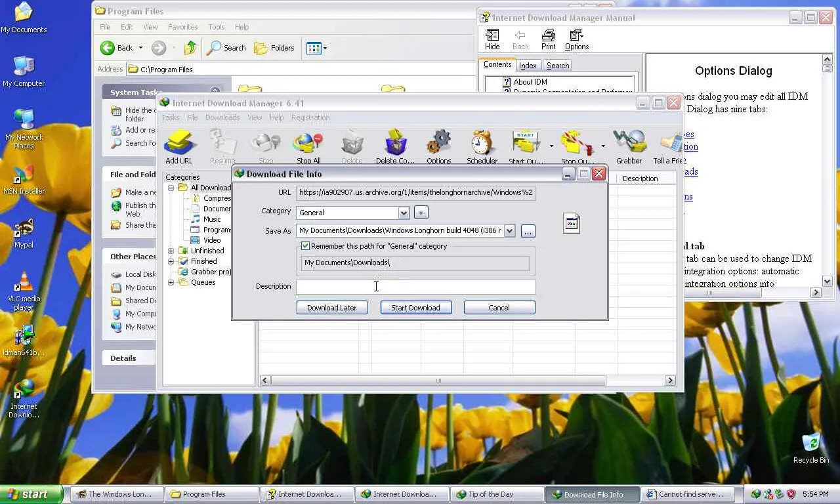
Task: Click the file type icon in Download File Info
Action: (x=571, y=223)
